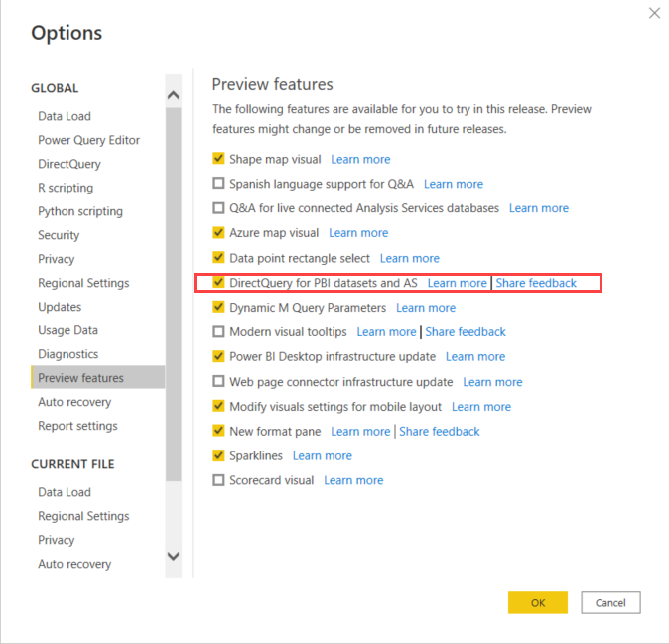Go to Auto recovery under Global
The height and width of the screenshot is (644, 669).
[x=74, y=402]
